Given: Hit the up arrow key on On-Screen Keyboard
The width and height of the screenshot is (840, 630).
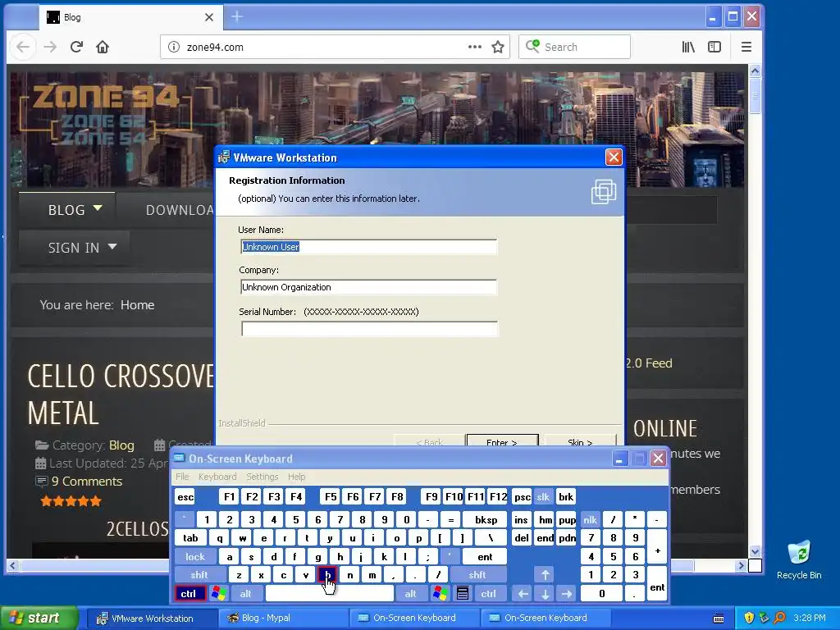Looking at the screenshot, I should (546, 575).
